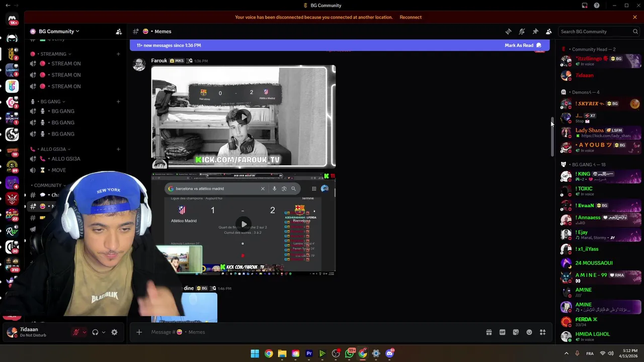This screenshot has height=362, width=644.
Task: Play the Barcelona 0-2 video
Action: [244, 117]
